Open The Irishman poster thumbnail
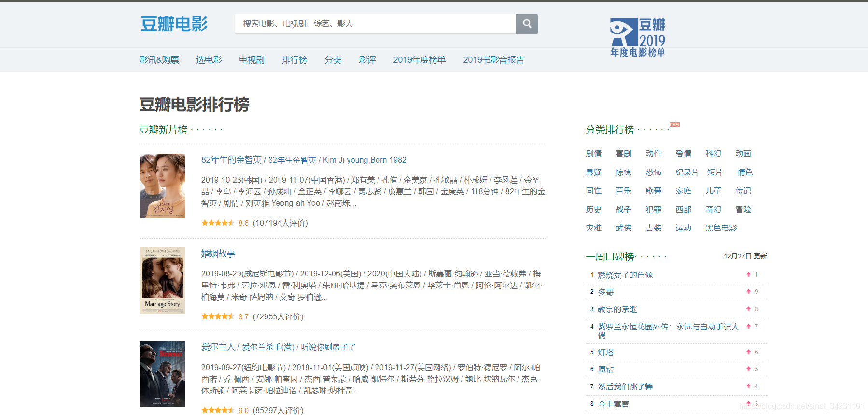This screenshot has width=868, height=415. (163, 373)
